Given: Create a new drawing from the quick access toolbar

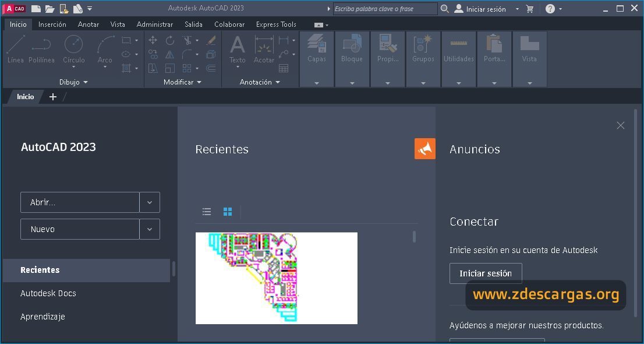Looking at the screenshot, I should click(36, 9).
